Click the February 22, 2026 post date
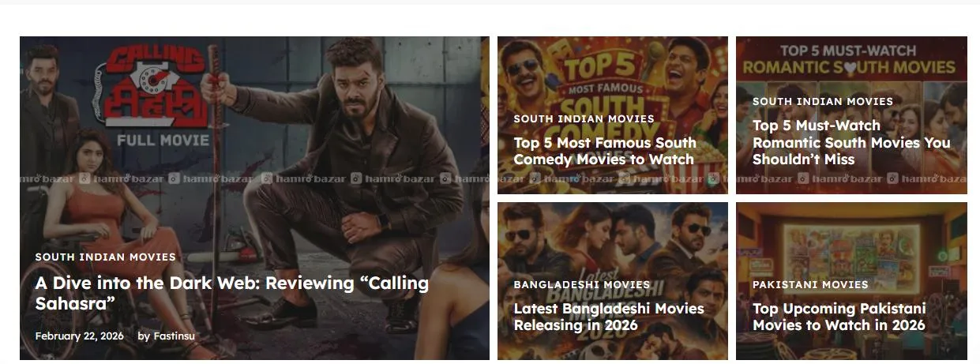Image resolution: width=980 pixels, height=364 pixels. coord(79,336)
